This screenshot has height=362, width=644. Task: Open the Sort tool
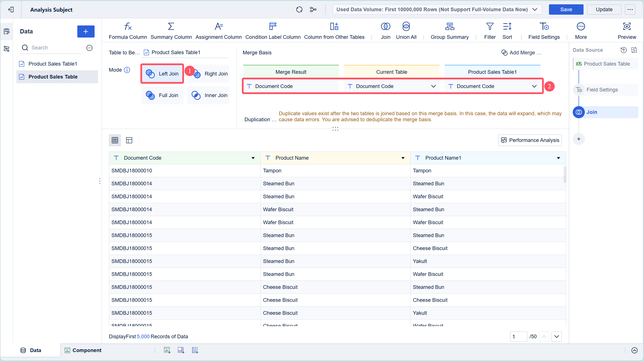coord(507,27)
